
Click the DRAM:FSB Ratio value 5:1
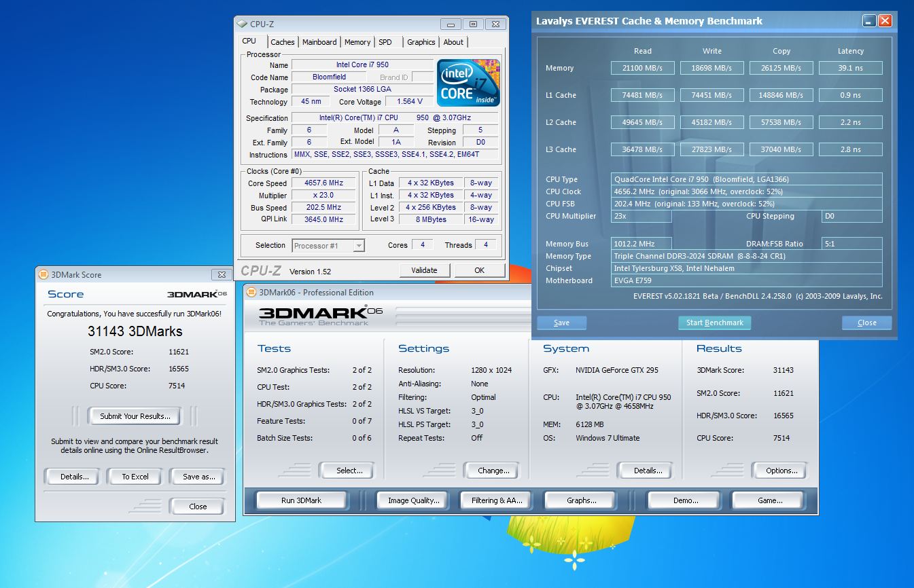click(x=852, y=244)
